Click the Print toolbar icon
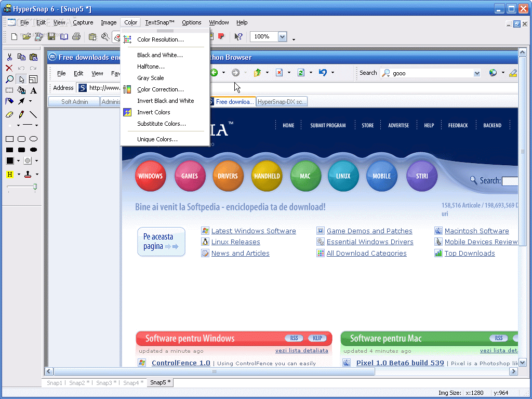 pyautogui.click(x=76, y=36)
